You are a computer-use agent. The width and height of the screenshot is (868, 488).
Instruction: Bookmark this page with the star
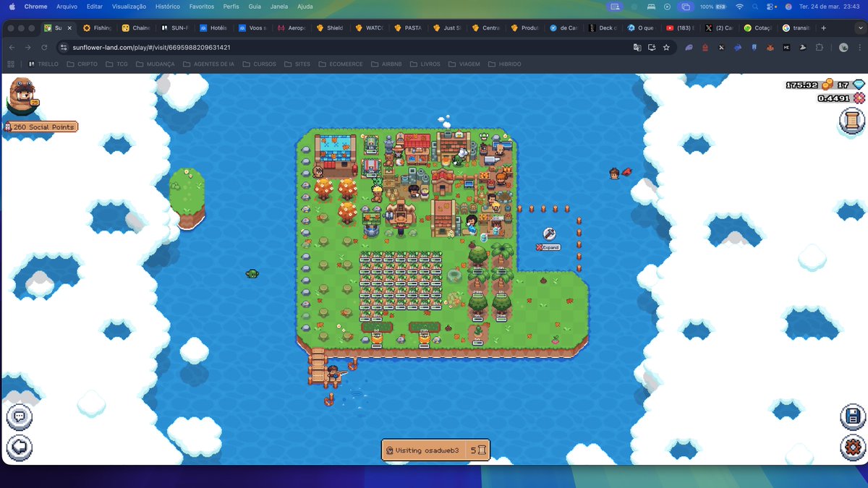(x=665, y=47)
